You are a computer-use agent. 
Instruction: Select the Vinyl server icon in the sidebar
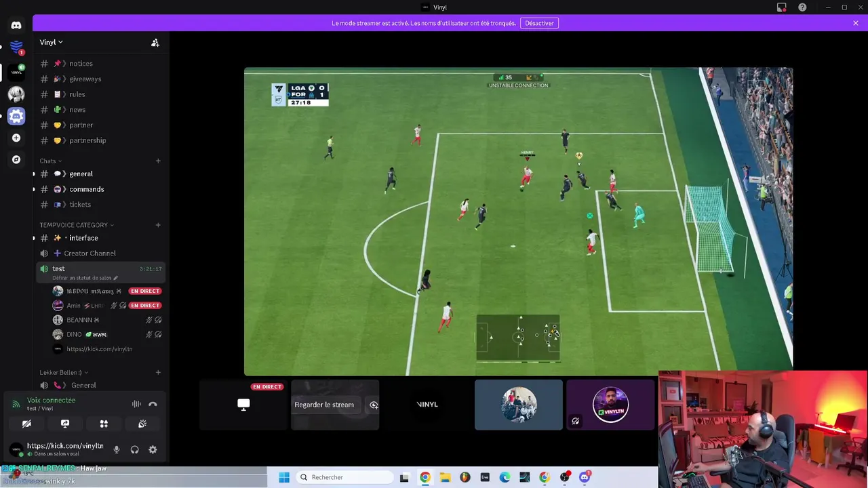pyautogui.click(x=16, y=71)
